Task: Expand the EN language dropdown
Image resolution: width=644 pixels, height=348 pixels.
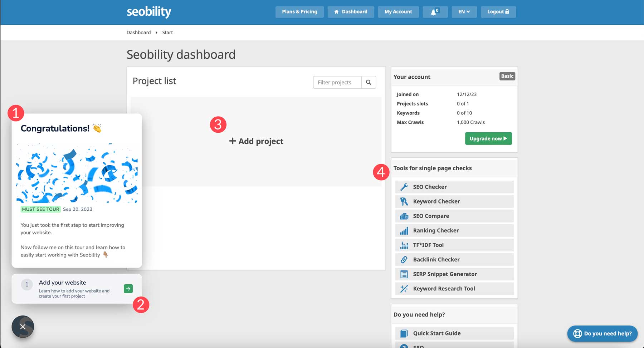Action: click(x=464, y=12)
